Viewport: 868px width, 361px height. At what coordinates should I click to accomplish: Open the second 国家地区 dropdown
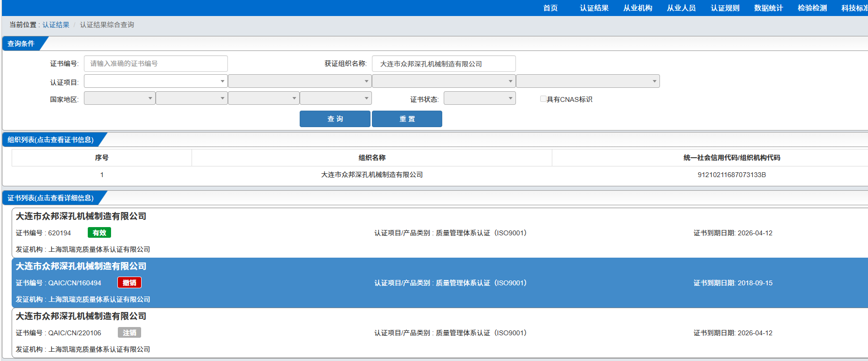click(x=191, y=98)
